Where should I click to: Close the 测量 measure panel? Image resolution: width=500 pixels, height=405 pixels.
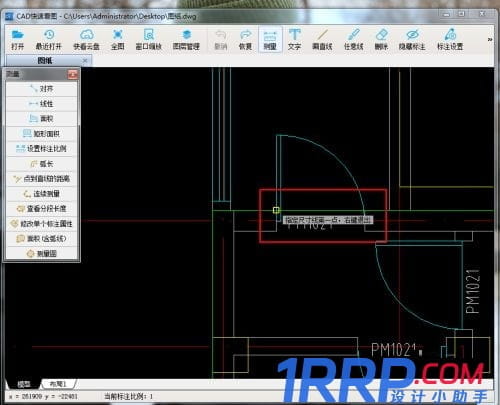tap(73, 74)
